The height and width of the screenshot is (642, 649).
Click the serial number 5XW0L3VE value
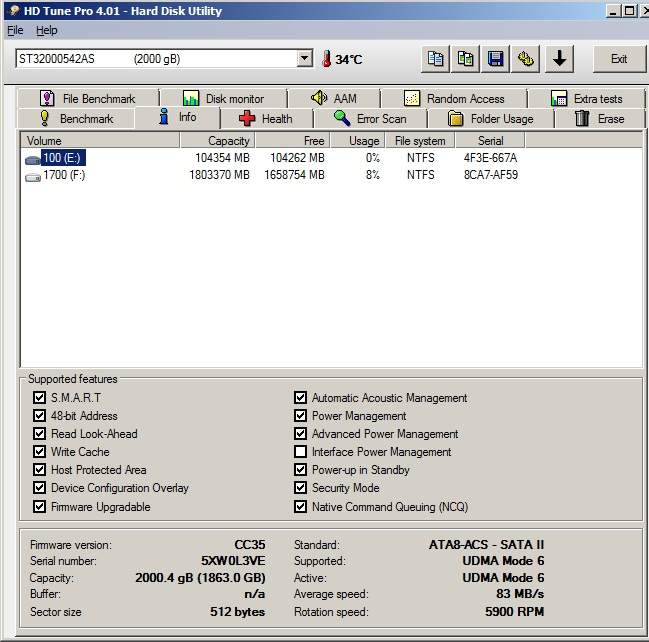pos(233,561)
